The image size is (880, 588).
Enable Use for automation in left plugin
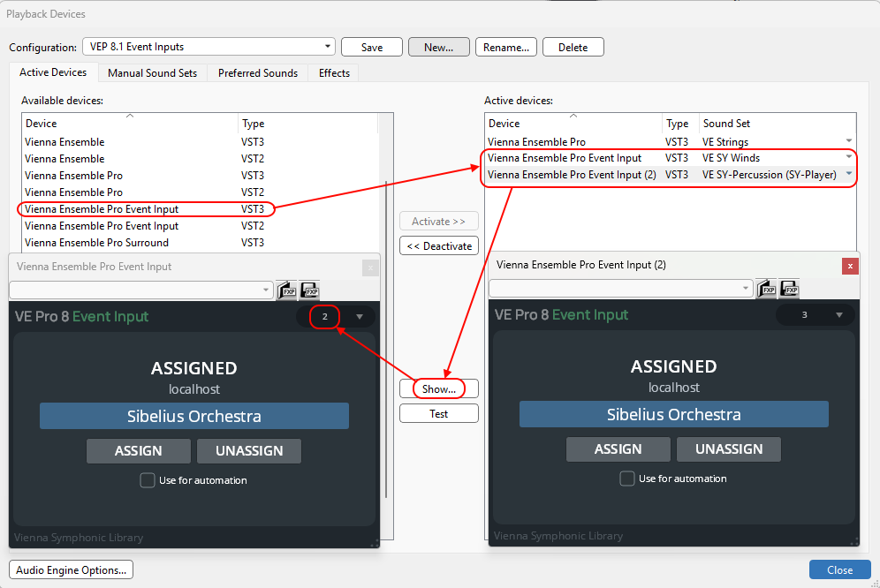pos(147,480)
